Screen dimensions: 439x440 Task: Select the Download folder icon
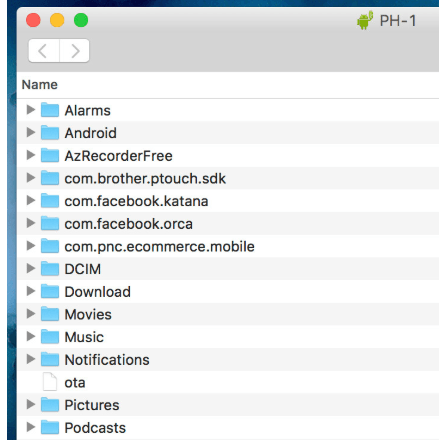point(50,291)
